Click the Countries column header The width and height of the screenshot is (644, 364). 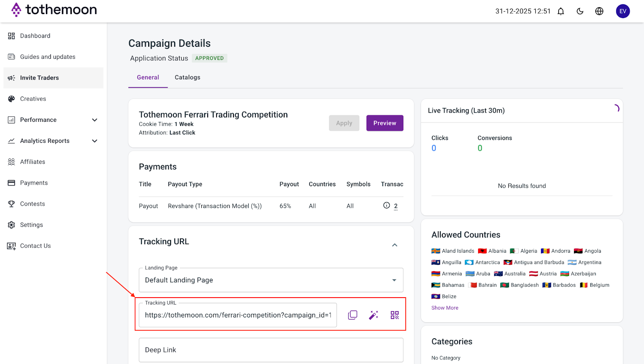(x=322, y=184)
